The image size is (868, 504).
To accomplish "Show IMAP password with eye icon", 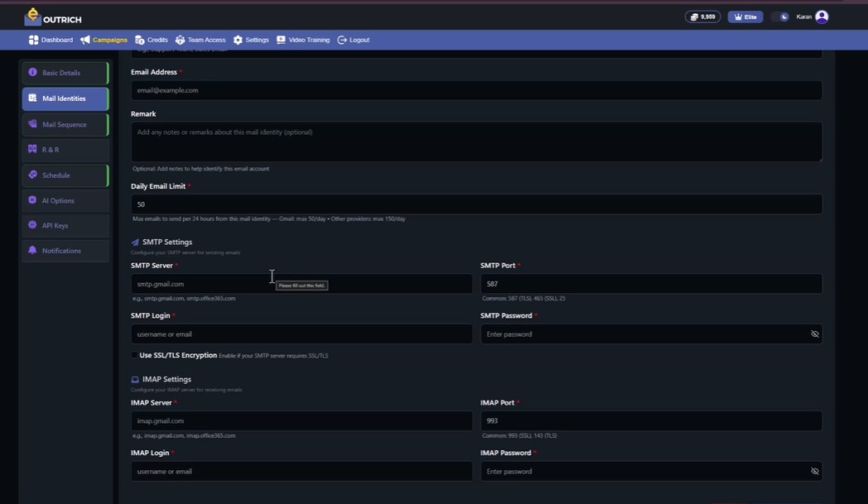I will (x=814, y=472).
